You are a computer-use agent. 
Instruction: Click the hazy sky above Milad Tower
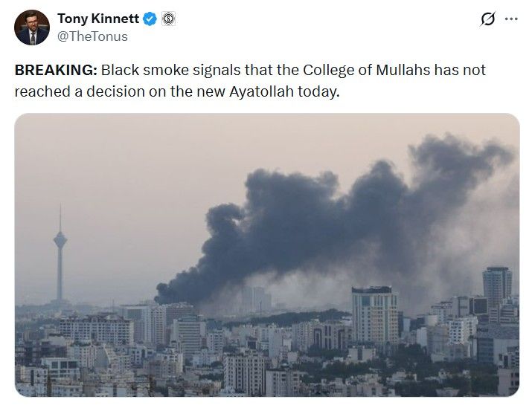67,164
